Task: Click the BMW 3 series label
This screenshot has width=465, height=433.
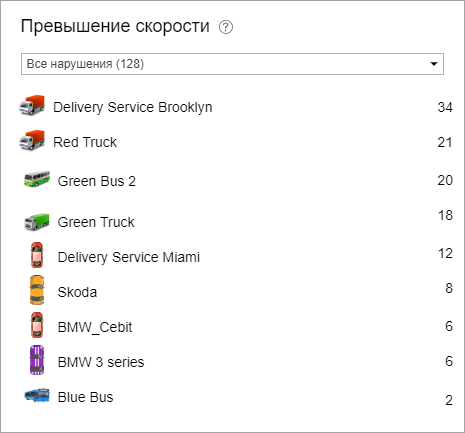Action: click(x=101, y=362)
